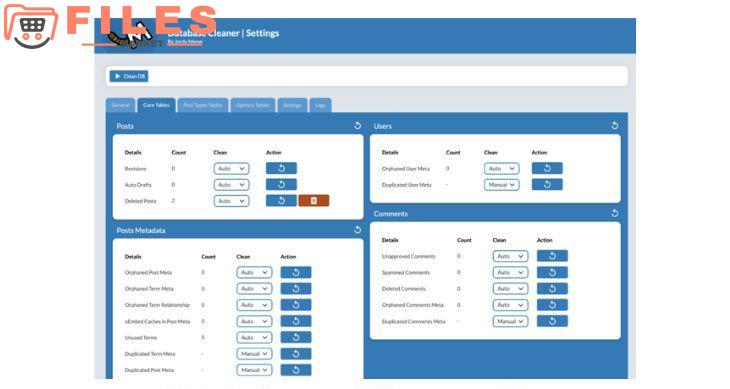Click the orange delete button for Deleted Posts
Image resolution: width=730 pixels, height=389 pixels.
(x=313, y=201)
